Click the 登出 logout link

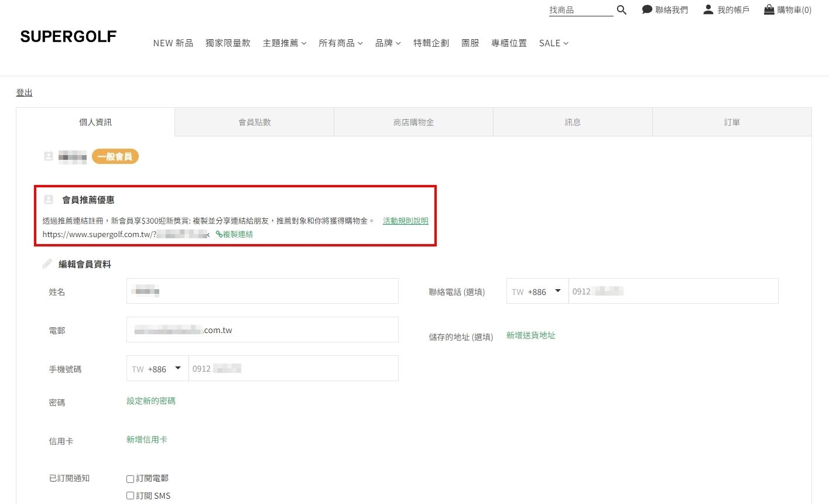pyautogui.click(x=24, y=92)
